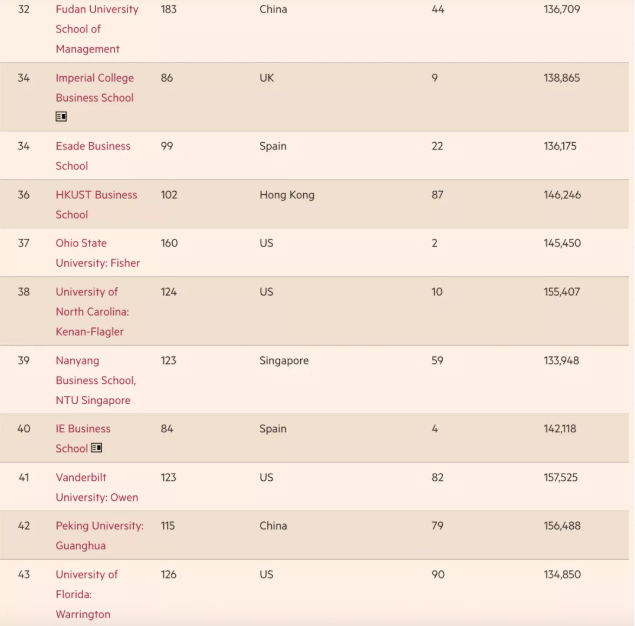Screen dimensions: 635x626
Task: Open the Peking University: Guanghua link
Action: tap(99, 535)
